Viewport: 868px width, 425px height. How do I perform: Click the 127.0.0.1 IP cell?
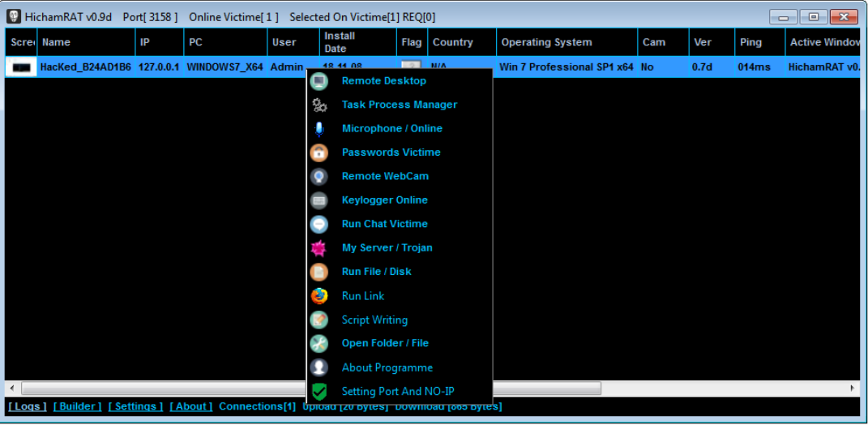159,67
